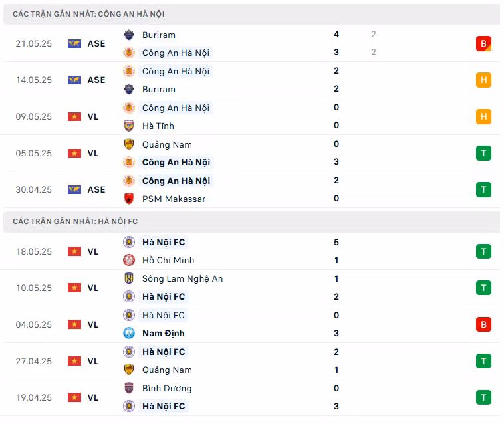This screenshot has width=504, height=424.
Task: Click the Hà Tĩnh team logo
Action: point(129,126)
